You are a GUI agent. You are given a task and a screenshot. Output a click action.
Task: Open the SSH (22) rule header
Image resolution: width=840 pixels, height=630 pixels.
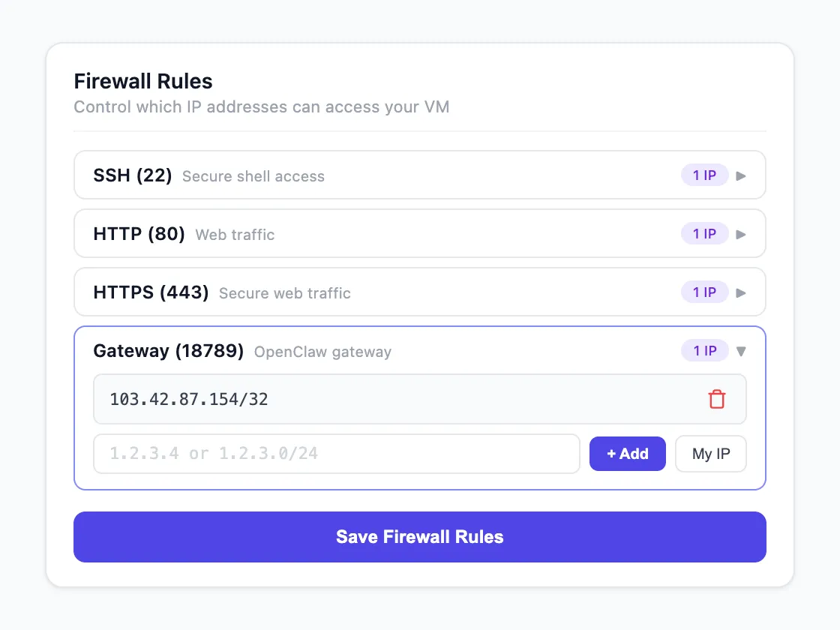coord(132,175)
